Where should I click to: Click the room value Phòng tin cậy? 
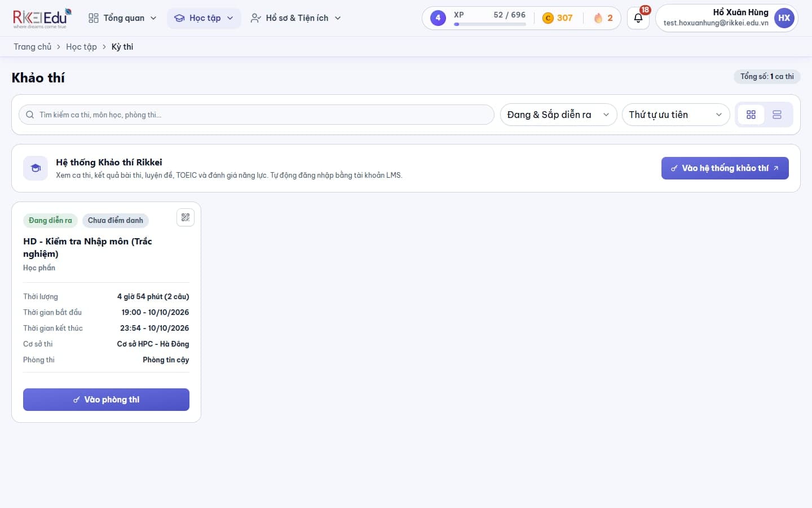(x=166, y=360)
